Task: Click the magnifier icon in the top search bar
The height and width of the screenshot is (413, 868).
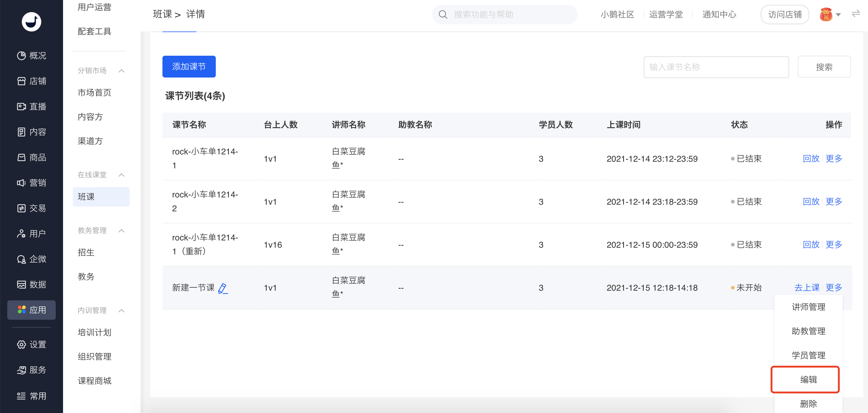Action: (x=443, y=15)
